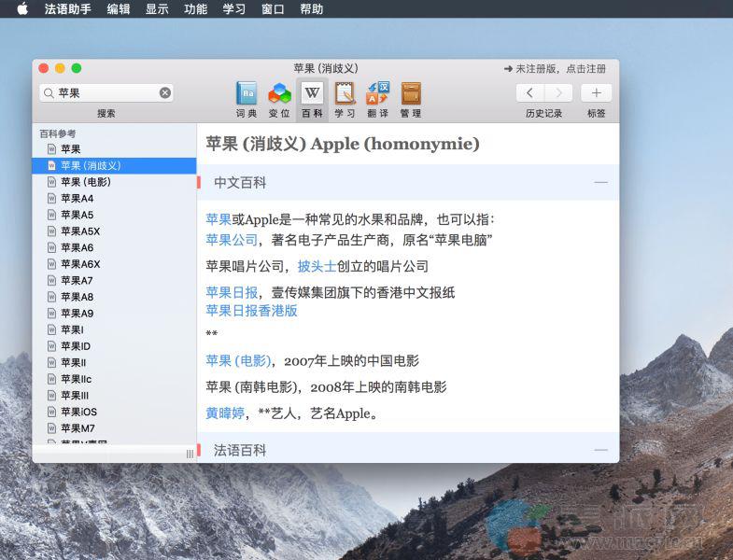Collapse the 中文百科 section
The width and height of the screenshot is (733, 560).
click(600, 183)
